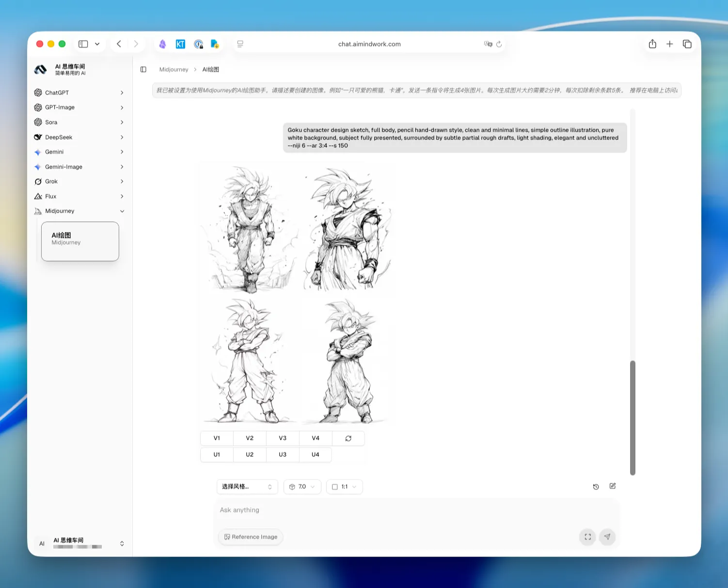The width and height of the screenshot is (728, 588).
Task: Expand input box with fullscreen icon
Action: click(x=587, y=537)
